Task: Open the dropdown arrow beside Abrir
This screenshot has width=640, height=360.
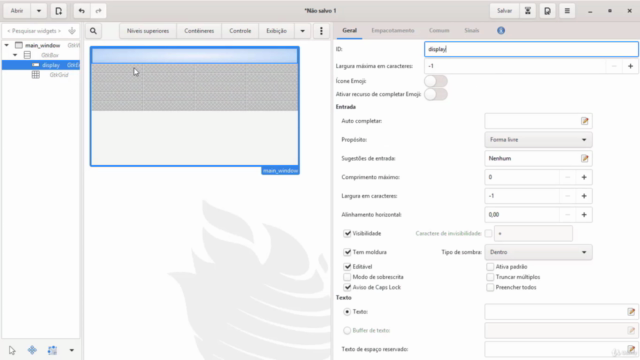Action: pyautogui.click(x=39, y=11)
